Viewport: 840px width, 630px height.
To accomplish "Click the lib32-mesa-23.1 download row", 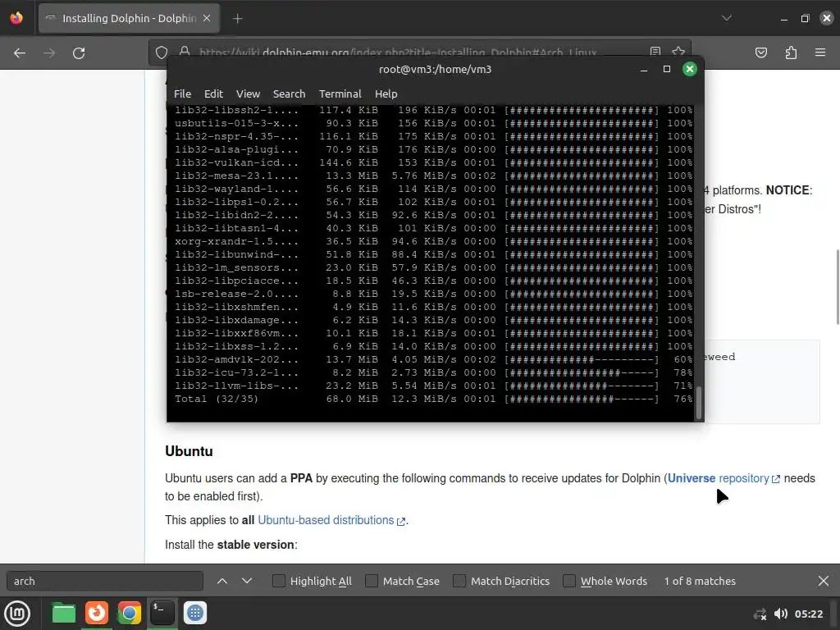I will point(433,176).
